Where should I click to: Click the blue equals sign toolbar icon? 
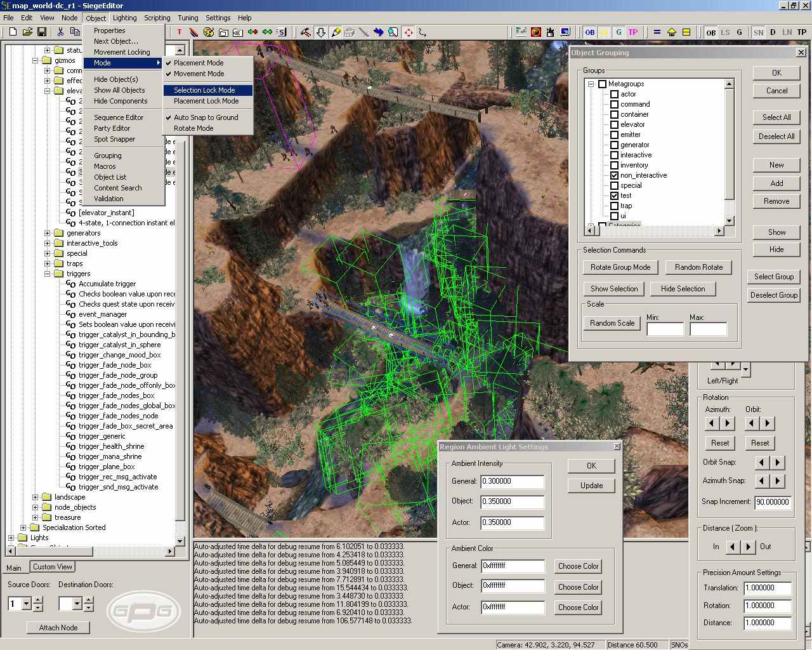pos(657,32)
